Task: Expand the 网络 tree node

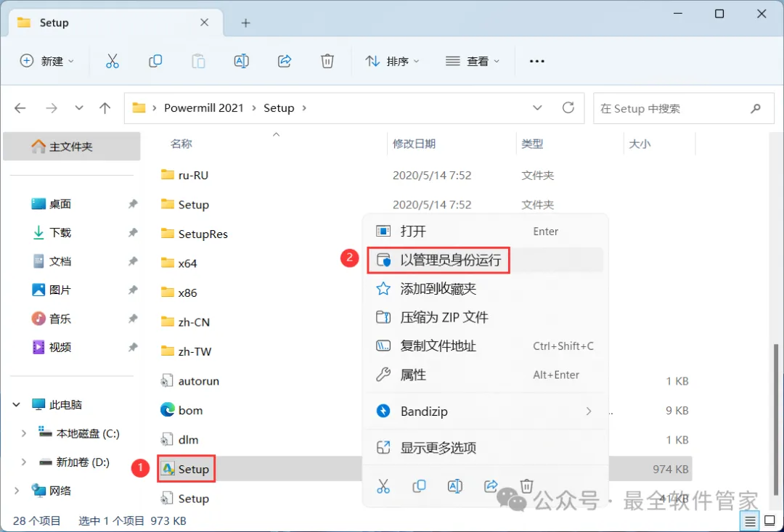Action: tap(17, 491)
